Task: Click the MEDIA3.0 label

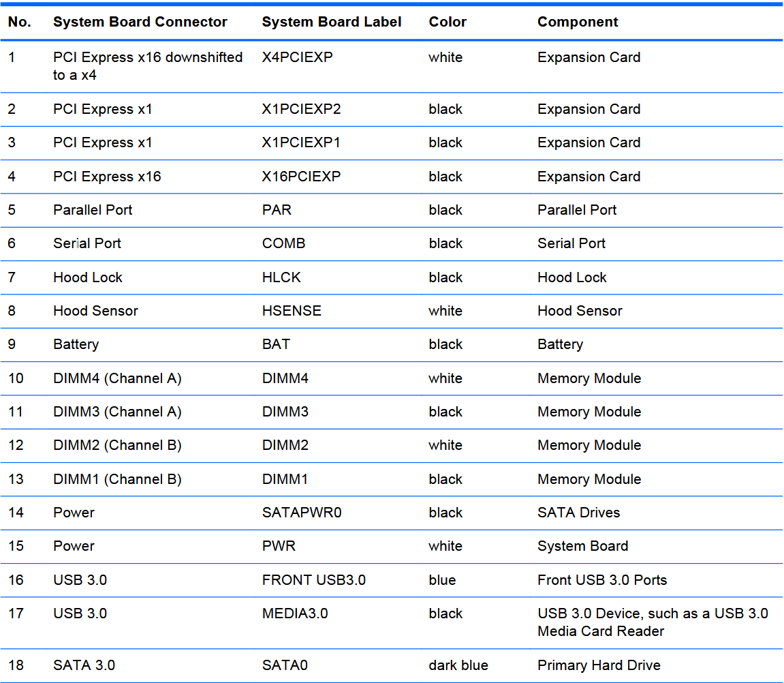Action: (295, 614)
